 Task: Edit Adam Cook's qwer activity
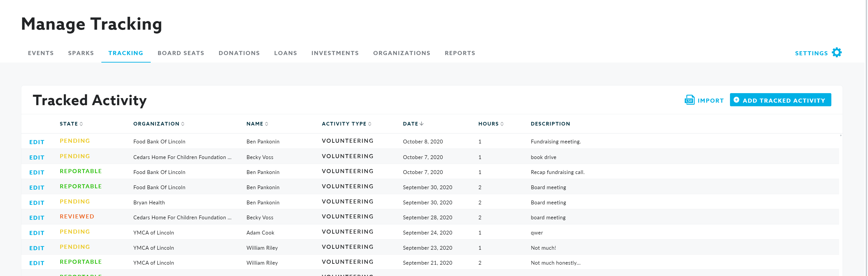tap(37, 233)
